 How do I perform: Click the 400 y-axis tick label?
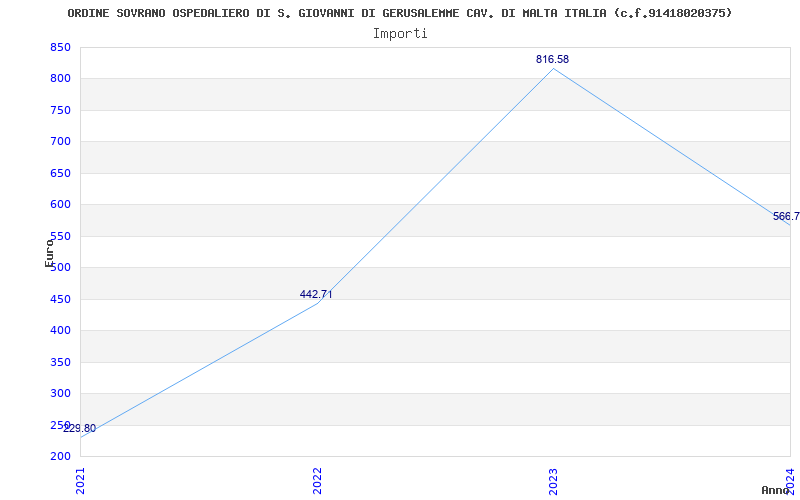point(60,331)
